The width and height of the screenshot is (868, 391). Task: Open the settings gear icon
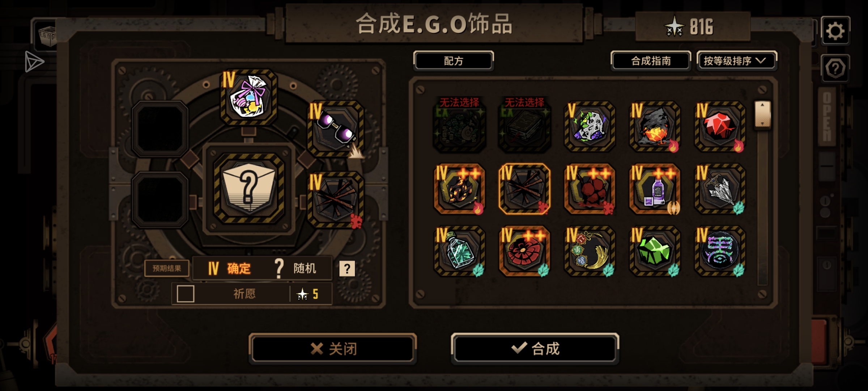835,31
